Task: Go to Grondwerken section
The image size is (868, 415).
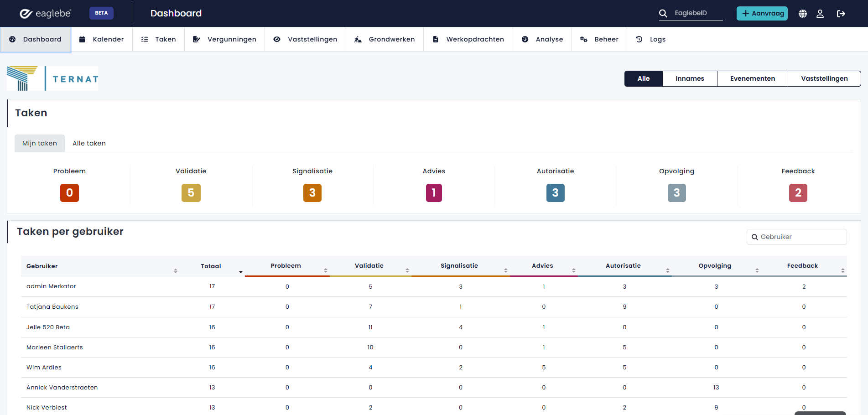Action: click(x=385, y=39)
